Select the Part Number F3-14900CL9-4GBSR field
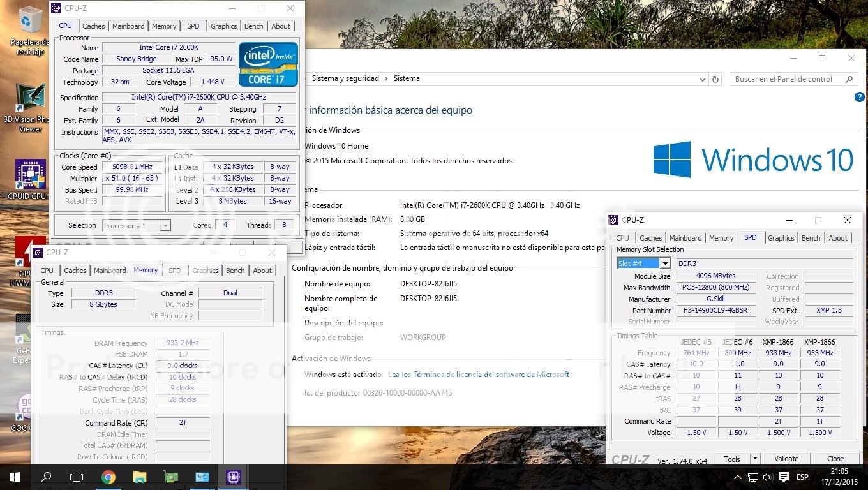 [716, 311]
